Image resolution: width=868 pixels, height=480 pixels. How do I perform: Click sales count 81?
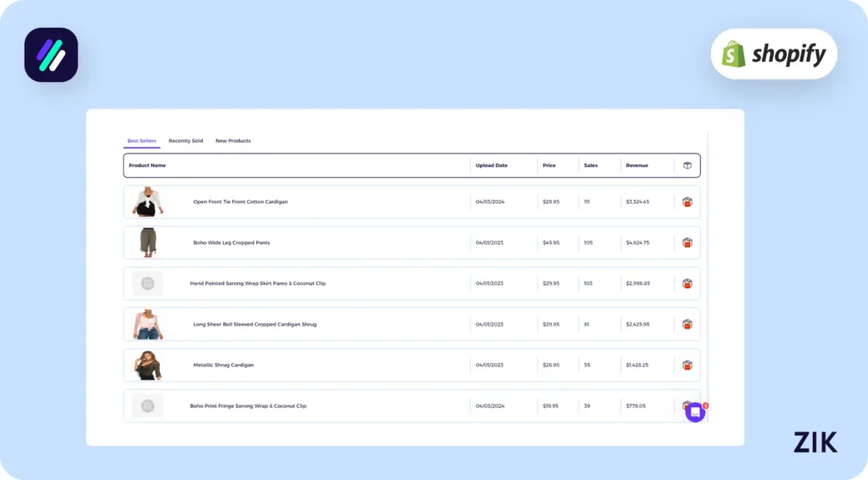587,325
